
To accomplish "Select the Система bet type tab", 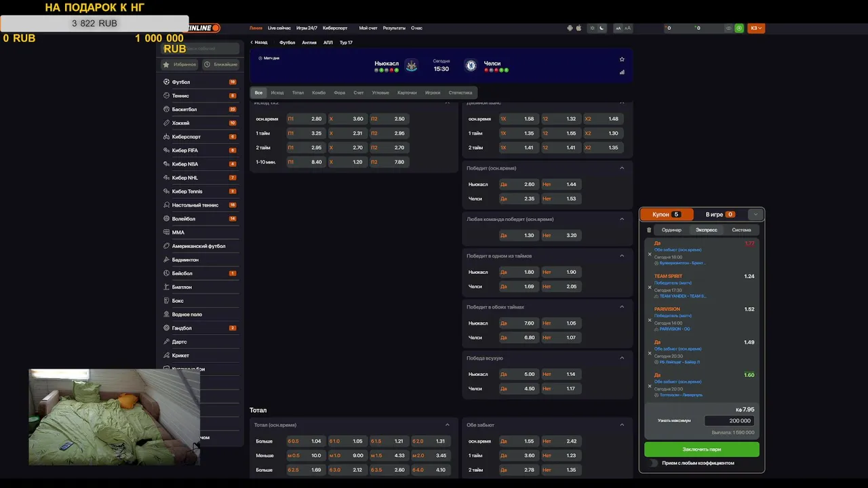I will 741,230.
